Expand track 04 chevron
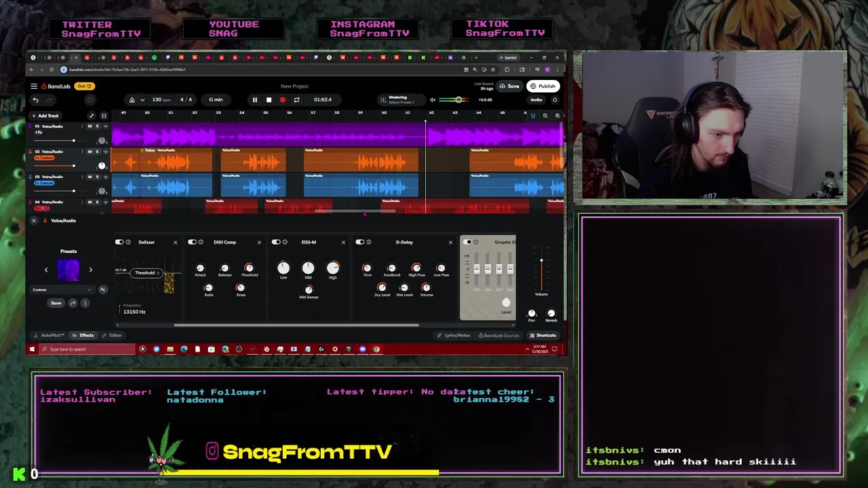 [105, 202]
